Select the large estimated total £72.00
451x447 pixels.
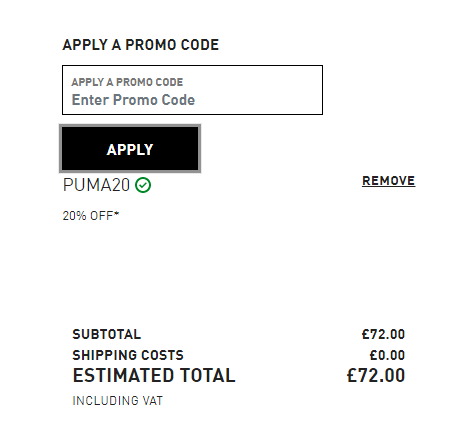[376, 375]
